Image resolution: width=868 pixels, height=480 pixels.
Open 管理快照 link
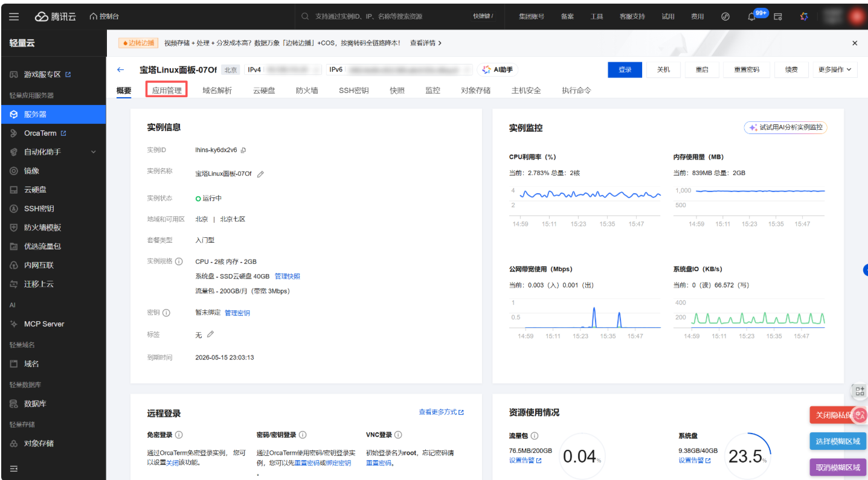[287, 277]
